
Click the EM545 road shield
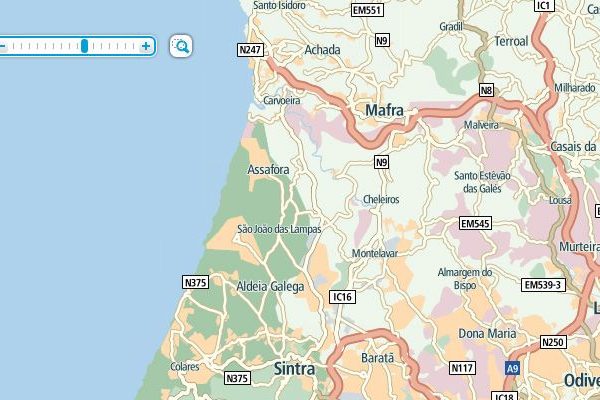coord(475,223)
